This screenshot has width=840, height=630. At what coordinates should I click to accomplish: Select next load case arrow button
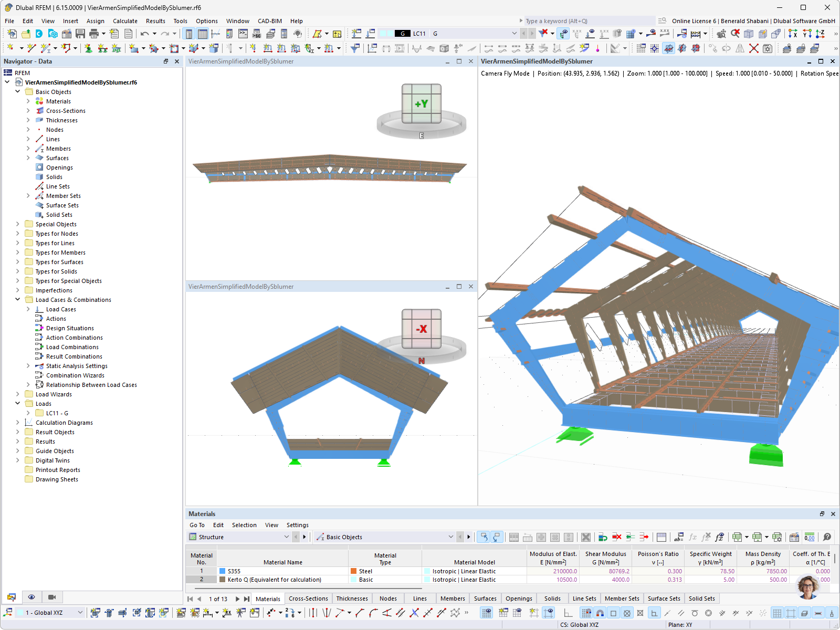(532, 34)
